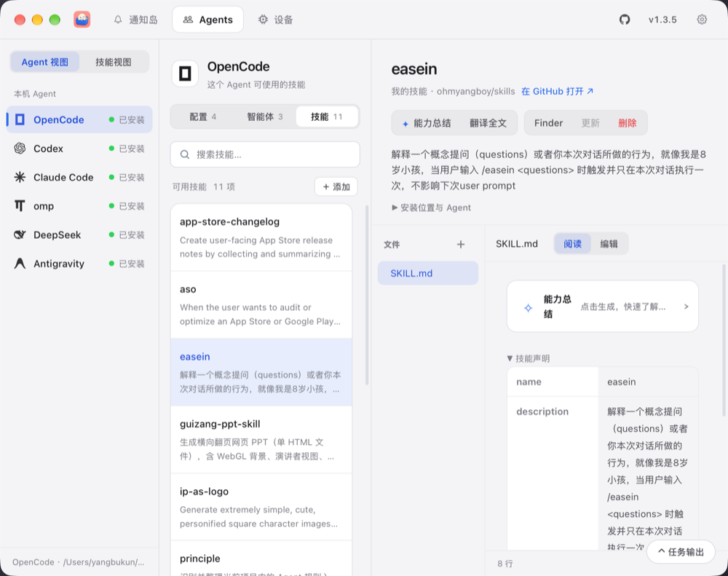Click the 能力总结 button with sparkle

point(426,123)
